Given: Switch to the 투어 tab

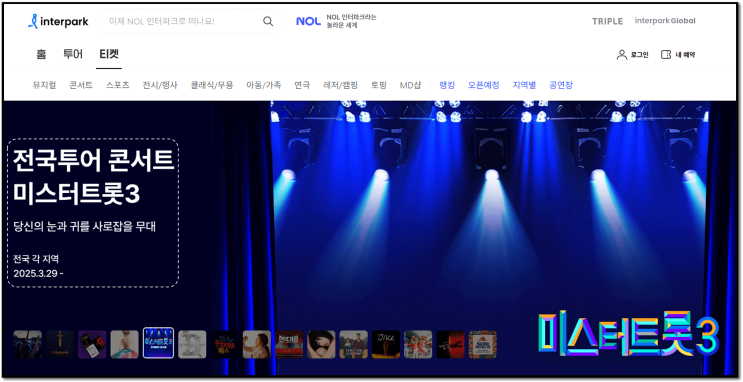Looking at the screenshot, I should click(x=73, y=54).
